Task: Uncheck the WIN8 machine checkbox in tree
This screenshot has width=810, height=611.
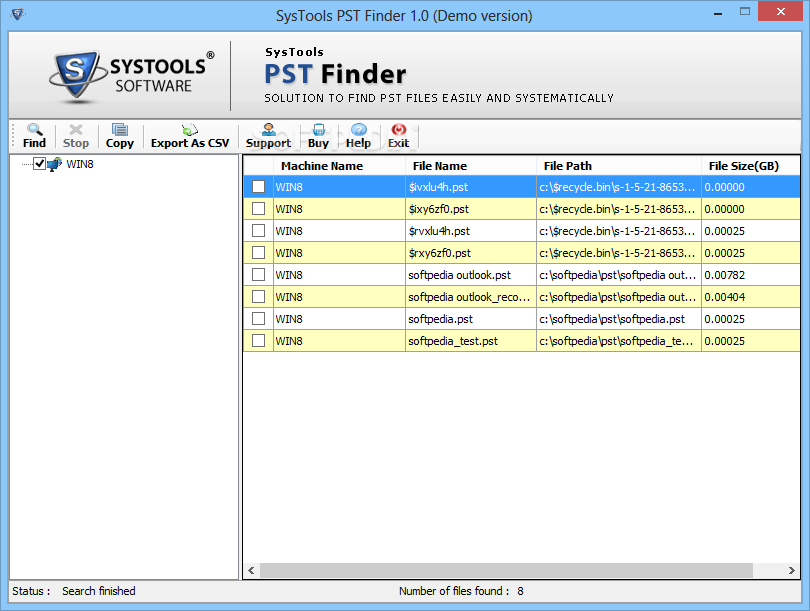Action: [39, 164]
